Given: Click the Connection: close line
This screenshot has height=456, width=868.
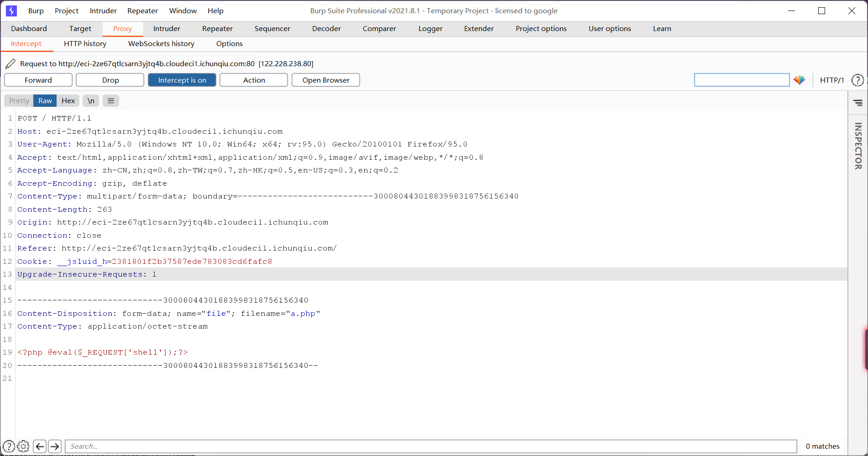Looking at the screenshot, I should click(x=59, y=235).
